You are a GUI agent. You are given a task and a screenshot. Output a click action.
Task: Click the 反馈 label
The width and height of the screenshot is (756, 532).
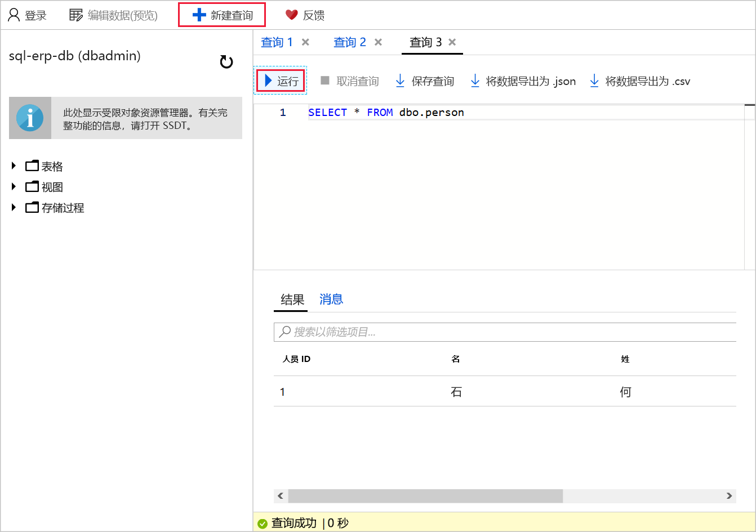click(x=314, y=16)
